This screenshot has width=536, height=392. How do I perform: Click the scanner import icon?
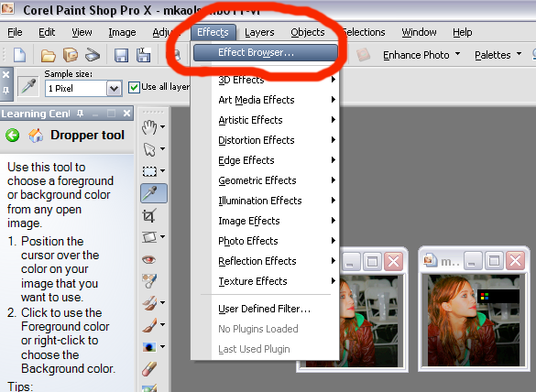point(93,55)
